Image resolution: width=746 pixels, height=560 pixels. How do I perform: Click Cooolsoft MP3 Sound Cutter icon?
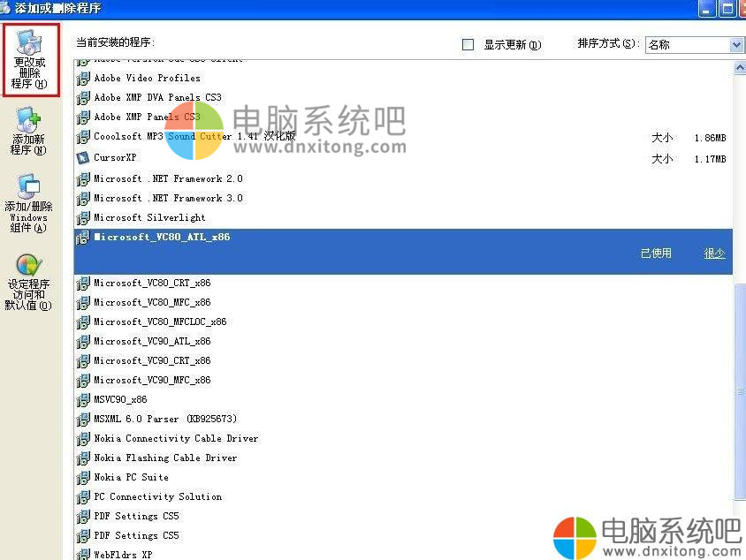point(83,137)
